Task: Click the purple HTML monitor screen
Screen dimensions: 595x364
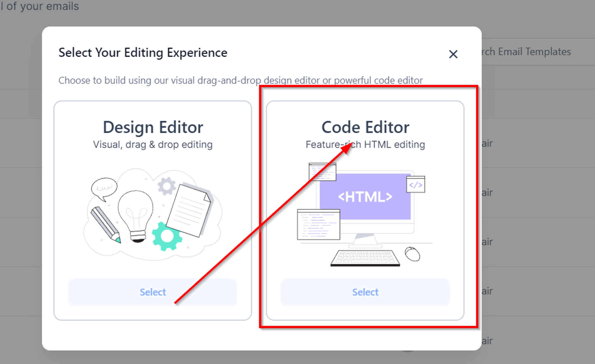Action: tap(365, 197)
